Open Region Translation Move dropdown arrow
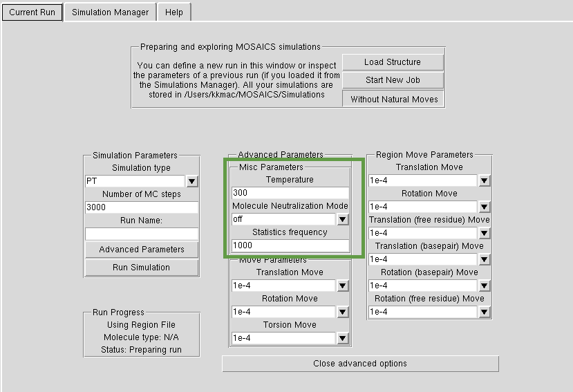 [485, 180]
